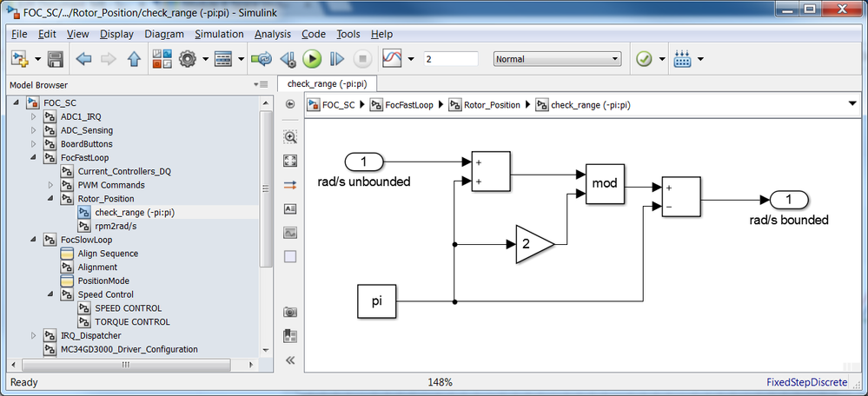Click the Fit to View icon
The image size is (868, 396).
290,161
